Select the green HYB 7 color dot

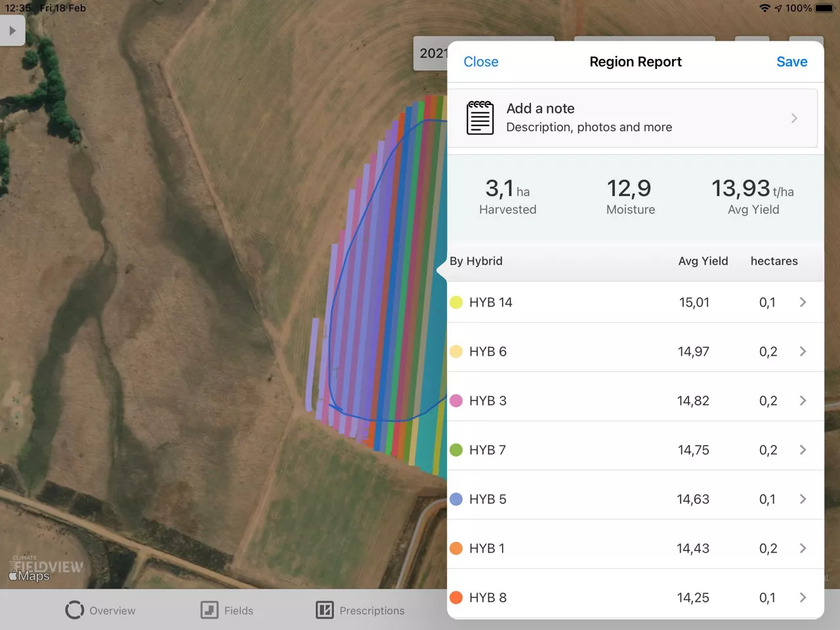[x=456, y=450]
